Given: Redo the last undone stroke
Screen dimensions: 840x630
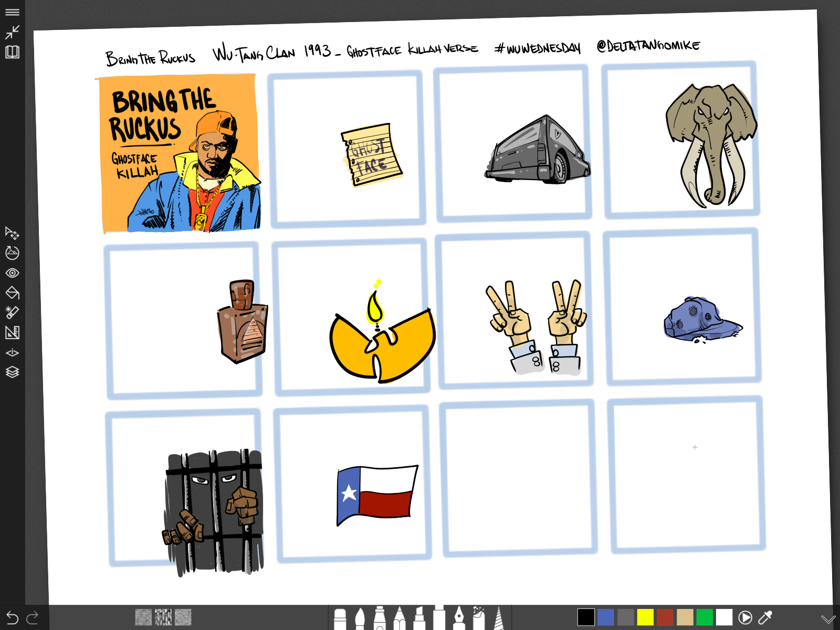Looking at the screenshot, I should pos(33,618).
